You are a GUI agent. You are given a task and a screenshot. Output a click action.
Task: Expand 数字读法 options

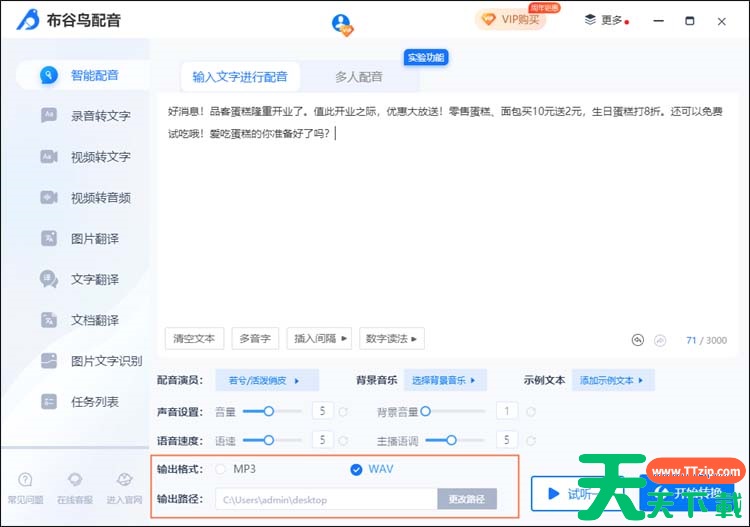[392, 339]
